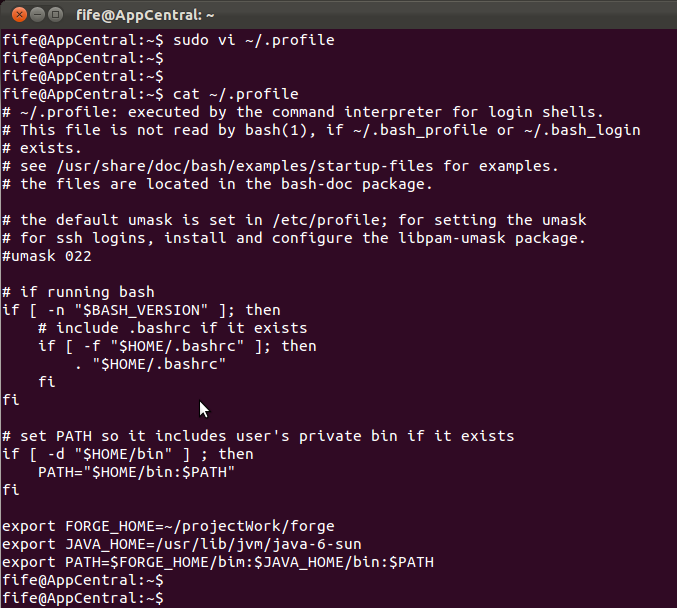Click the PATH="$HOME/bin:$PATH" line
Viewport: 677px width, 608px height.
[x=136, y=472]
